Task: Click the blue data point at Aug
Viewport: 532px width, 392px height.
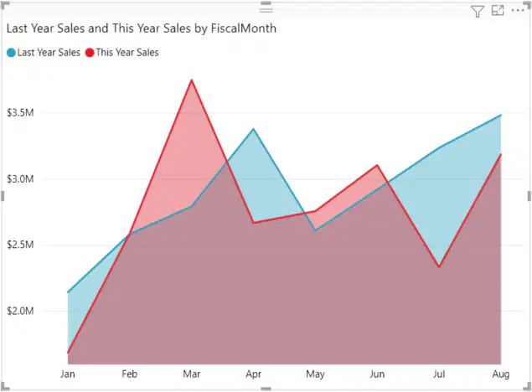Action: click(501, 116)
